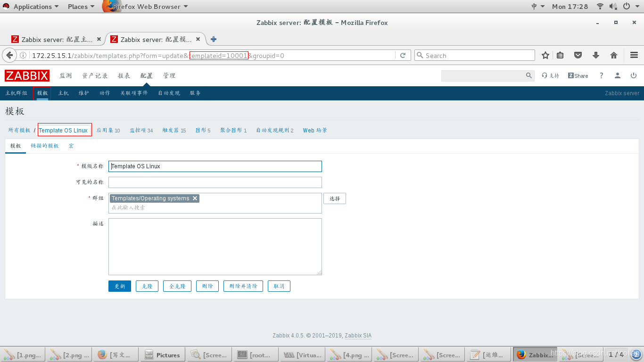Click the 模版名称 template name field

(215, 166)
